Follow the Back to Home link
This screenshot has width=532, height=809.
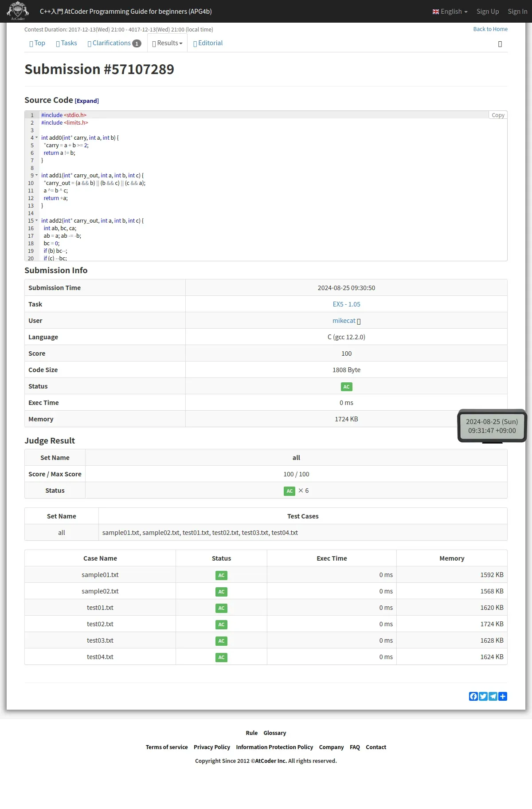[x=490, y=29]
